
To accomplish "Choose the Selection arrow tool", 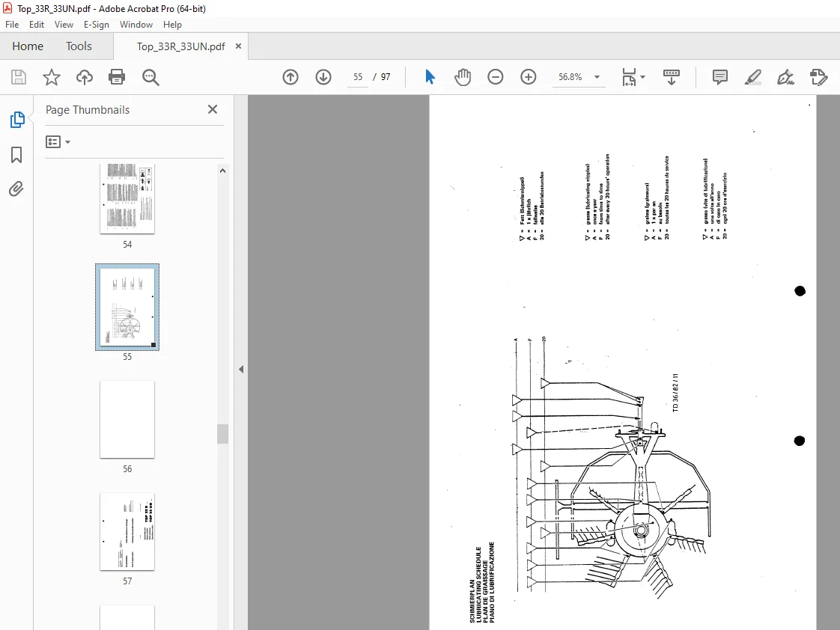I will click(430, 77).
